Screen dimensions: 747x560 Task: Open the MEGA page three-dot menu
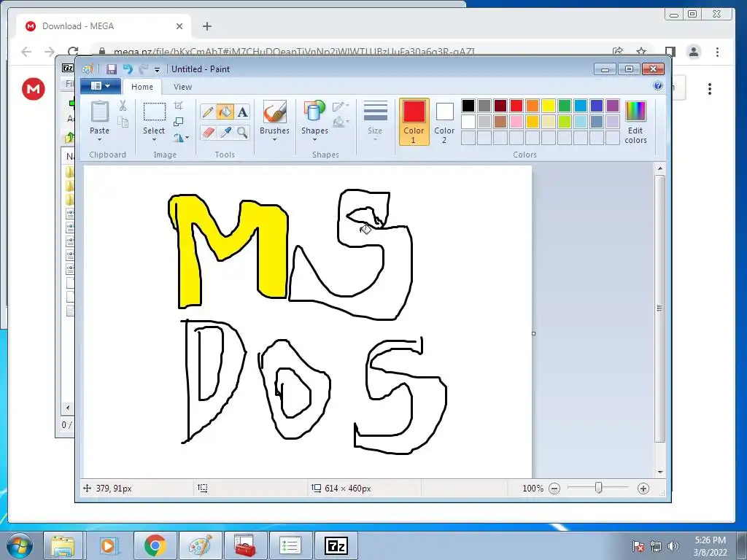[710, 89]
